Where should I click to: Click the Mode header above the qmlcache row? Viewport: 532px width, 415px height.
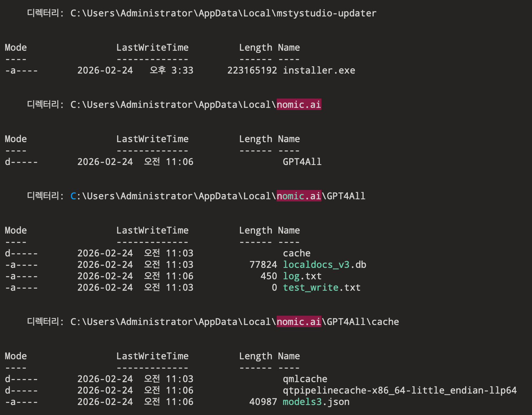pos(16,356)
